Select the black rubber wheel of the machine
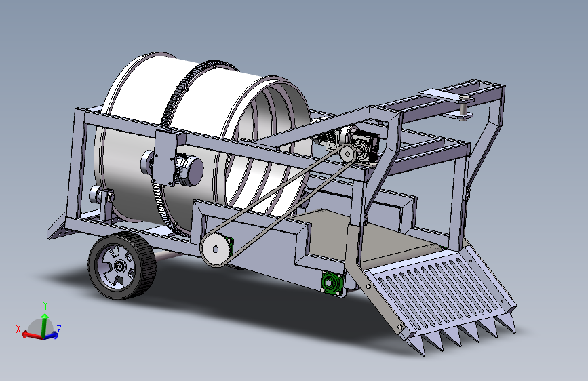The width and height of the screenshot is (588, 381). [x=122, y=266]
